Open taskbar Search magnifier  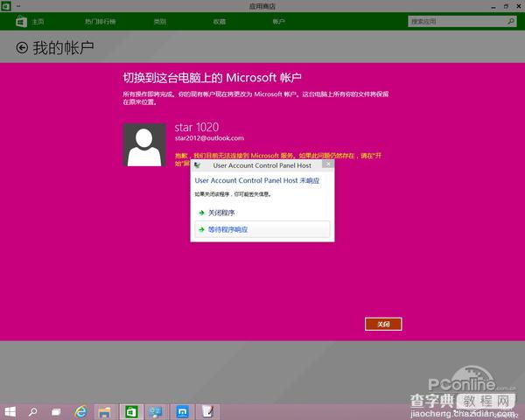coord(33,411)
